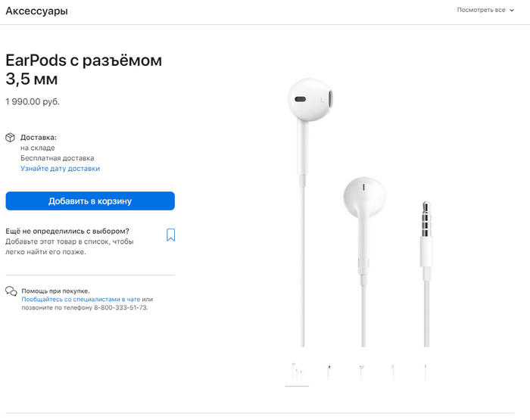The height and width of the screenshot is (420, 530).
Task: Switch to the fifth gallery thumbnail
Action: (x=426, y=371)
